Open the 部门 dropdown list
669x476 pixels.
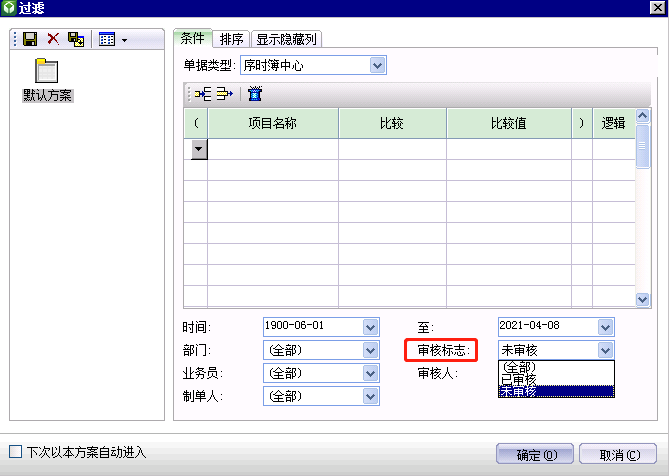(371, 350)
